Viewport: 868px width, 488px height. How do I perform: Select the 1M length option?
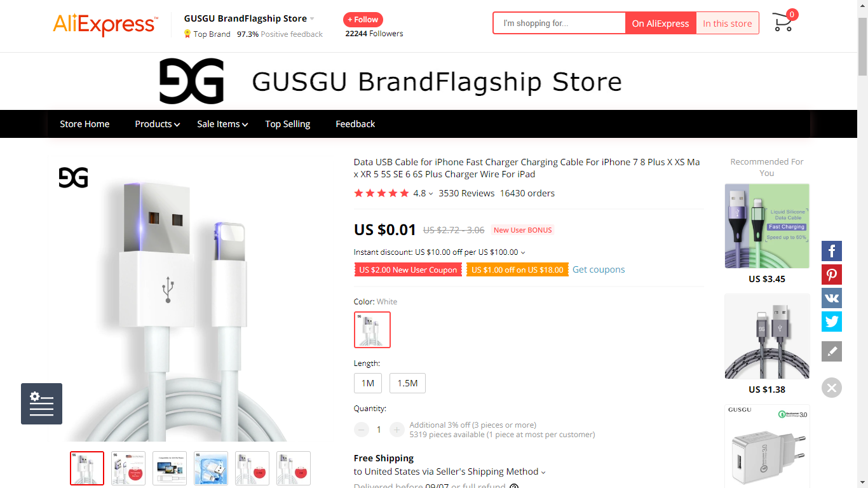click(x=368, y=383)
